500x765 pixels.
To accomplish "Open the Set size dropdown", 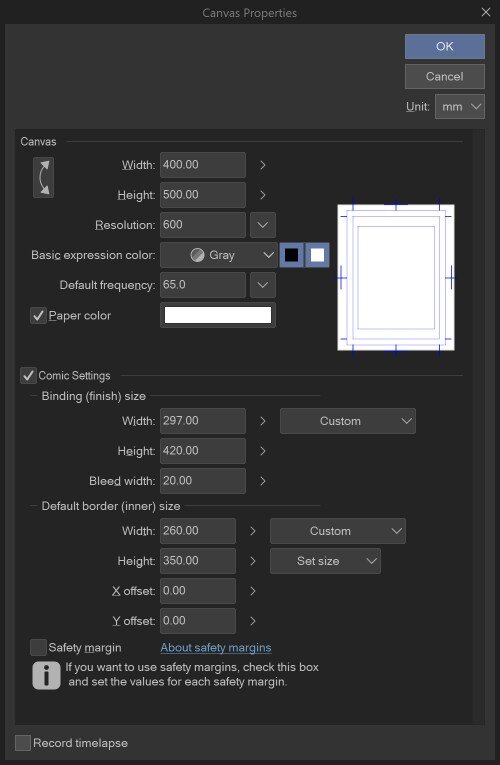I will tap(325, 561).
